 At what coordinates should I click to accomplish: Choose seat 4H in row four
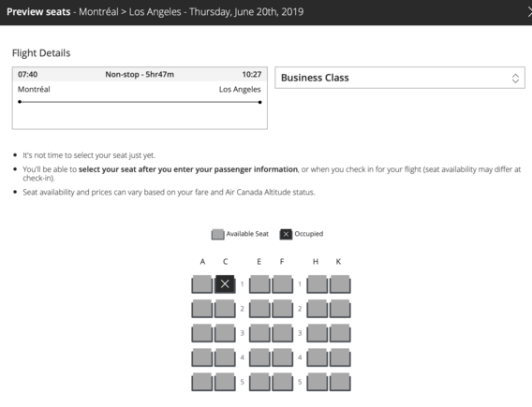coord(318,357)
